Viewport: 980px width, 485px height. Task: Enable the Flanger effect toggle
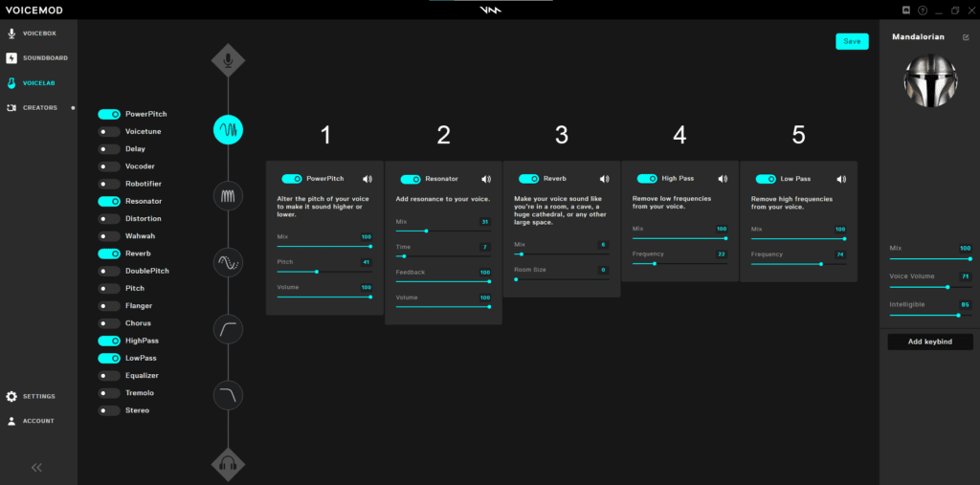[x=109, y=306]
